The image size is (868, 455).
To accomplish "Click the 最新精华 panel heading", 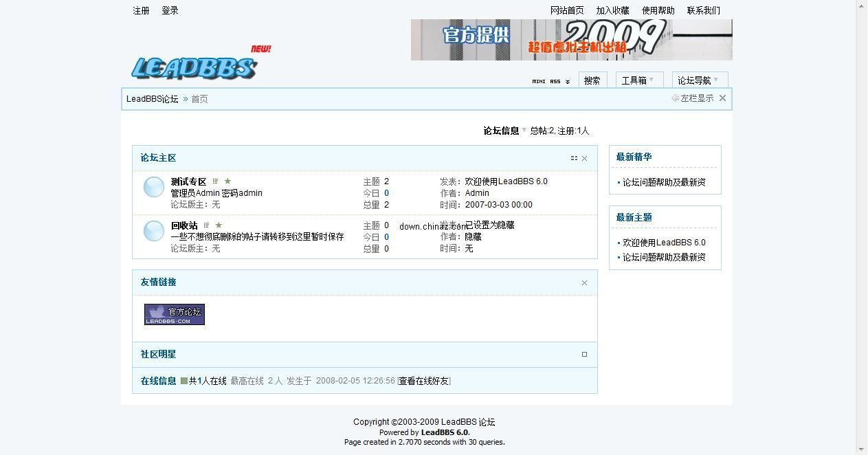I will [x=634, y=157].
